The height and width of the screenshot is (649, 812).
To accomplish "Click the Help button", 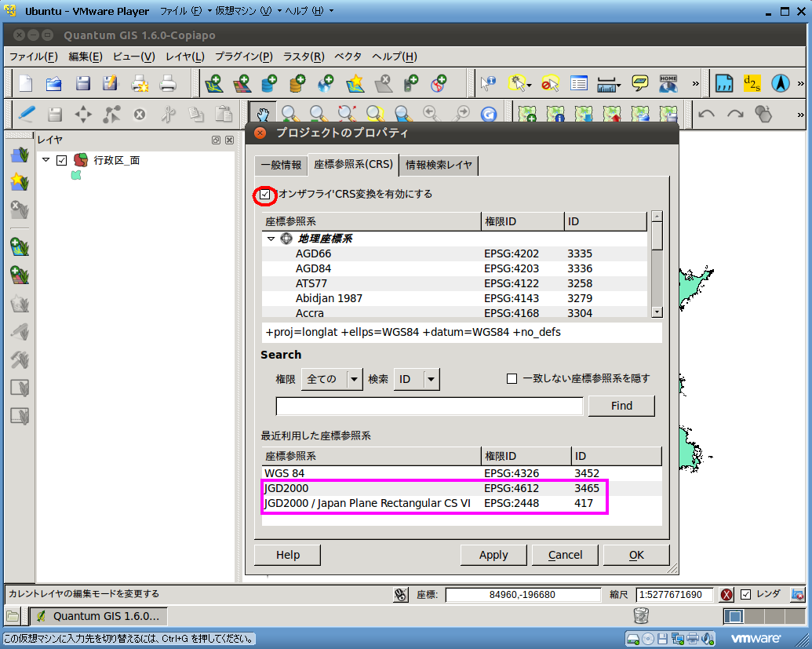I will click(x=287, y=555).
